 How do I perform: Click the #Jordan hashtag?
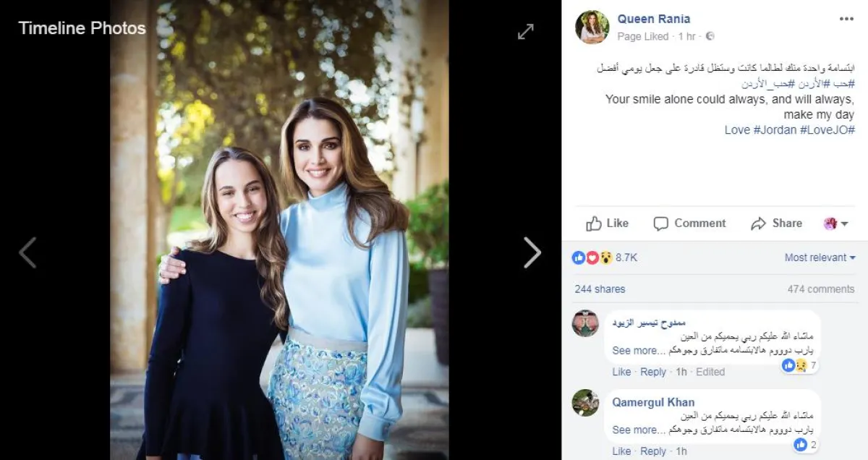(x=774, y=130)
